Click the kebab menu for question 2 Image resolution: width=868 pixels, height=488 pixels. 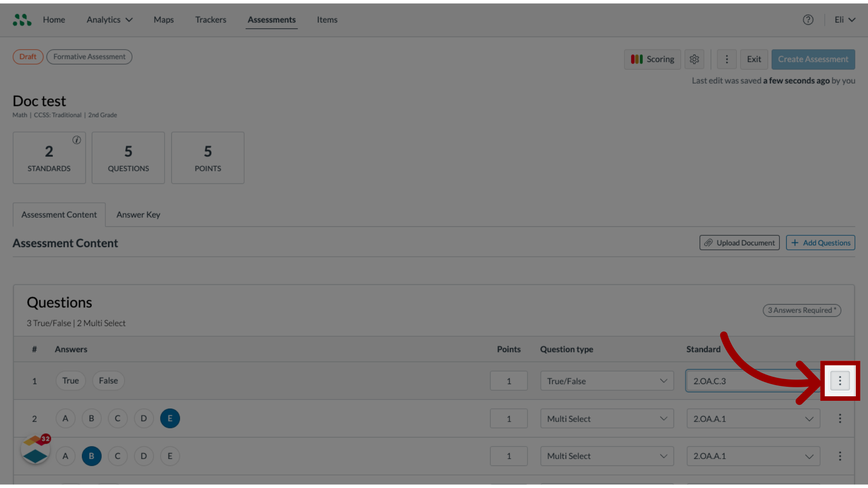(x=840, y=418)
